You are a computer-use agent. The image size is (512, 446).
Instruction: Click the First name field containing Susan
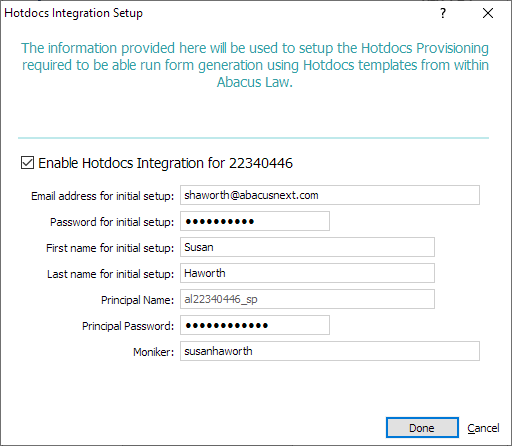tap(307, 247)
